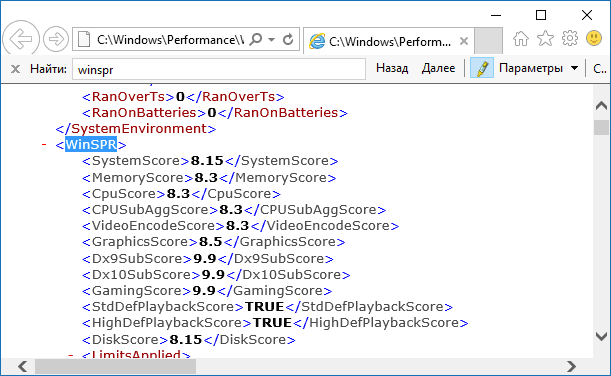
Task: Click GraphicsScore value 8.5
Action: [210, 242]
